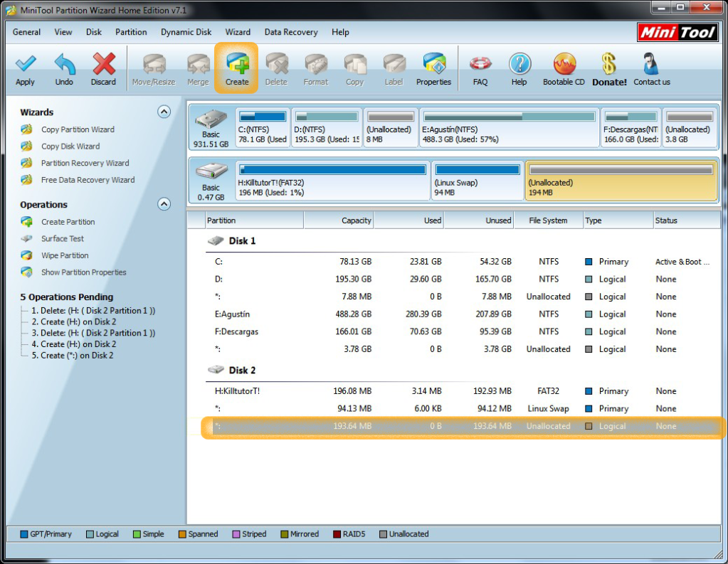Image resolution: width=728 pixels, height=564 pixels.
Task: Select H:KilltutorT!(FAT32) block in disk map
Action: [x=332, y=181]
